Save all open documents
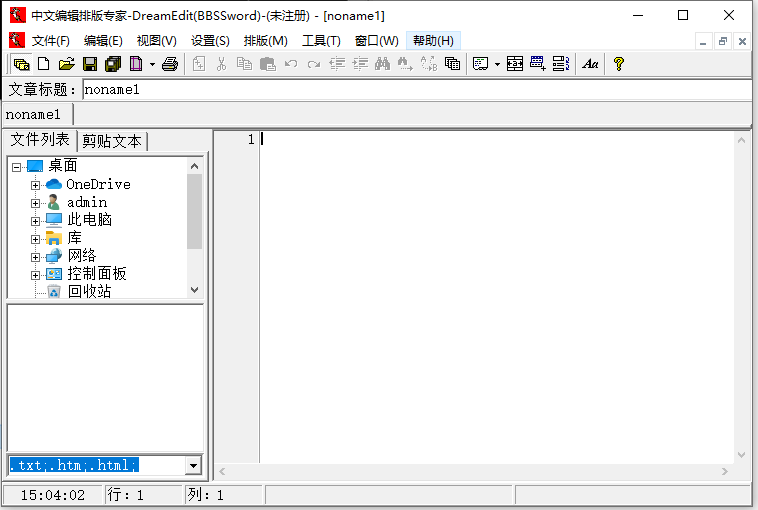 click(x=113, y=64)
